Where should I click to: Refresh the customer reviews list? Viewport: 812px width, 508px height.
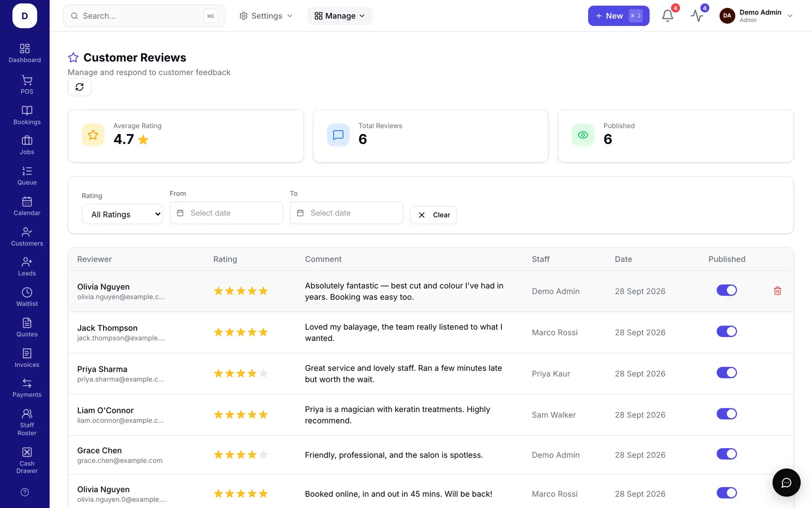[80, 87]
